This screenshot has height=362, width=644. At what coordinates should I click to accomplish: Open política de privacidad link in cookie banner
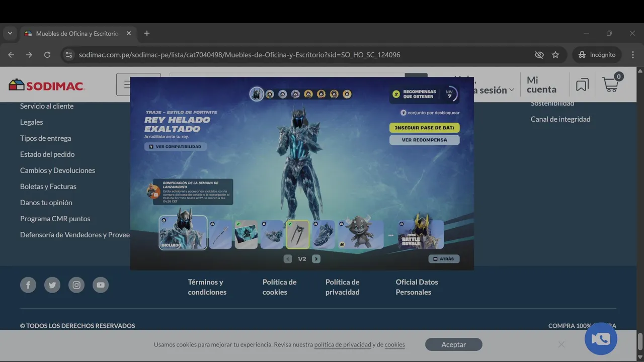343,344
